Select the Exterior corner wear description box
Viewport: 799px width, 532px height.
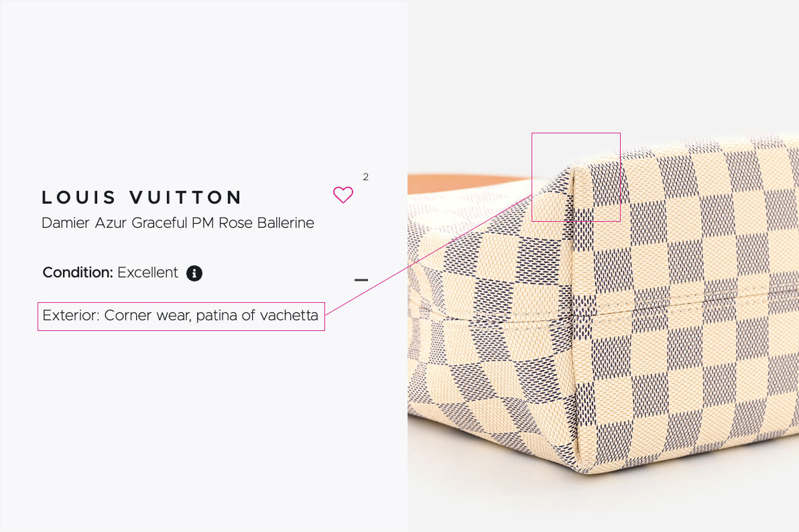coord(182,316)
